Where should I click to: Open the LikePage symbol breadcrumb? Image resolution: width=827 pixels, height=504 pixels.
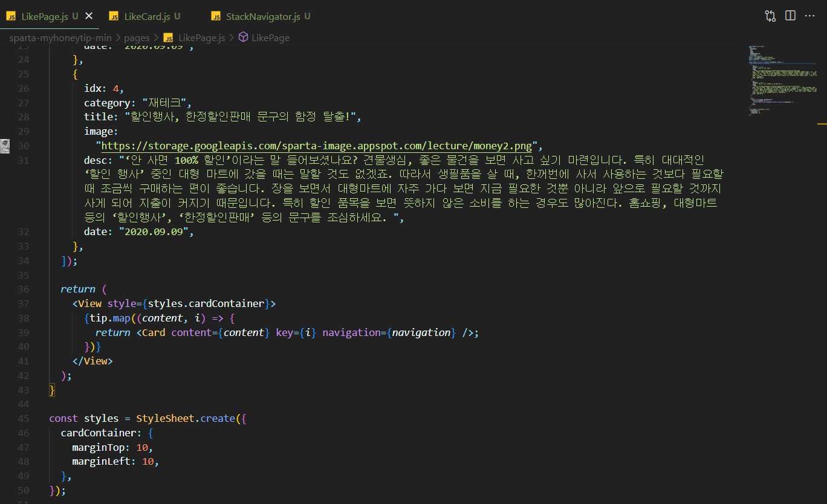click(x=270, y=37)
